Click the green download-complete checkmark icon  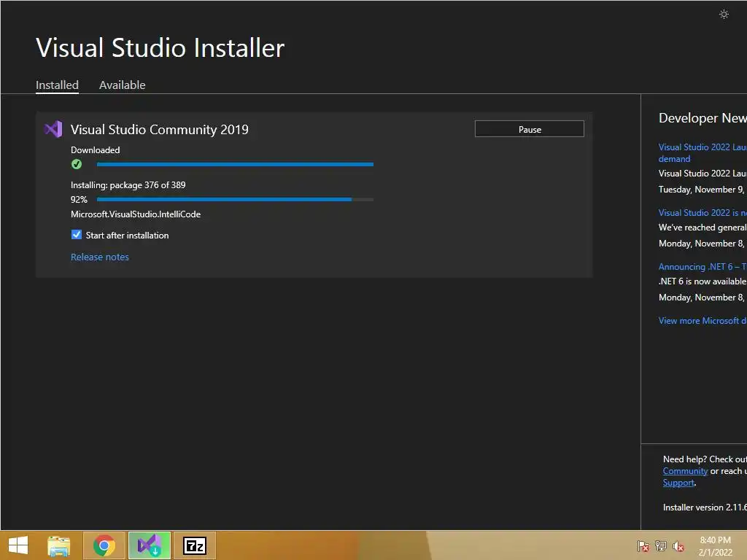tap(76, 164)
